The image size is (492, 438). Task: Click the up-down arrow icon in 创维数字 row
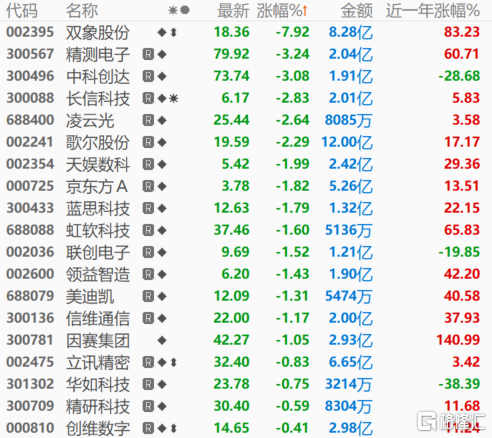173,428
